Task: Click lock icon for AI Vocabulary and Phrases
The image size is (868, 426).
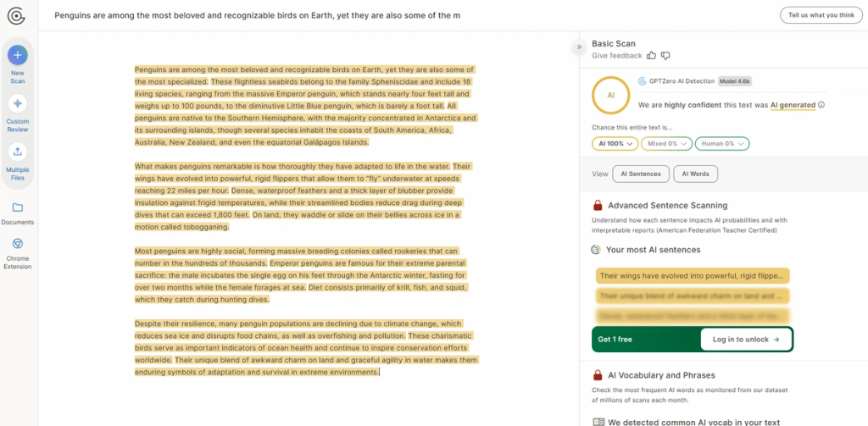Action: [598, 375]
